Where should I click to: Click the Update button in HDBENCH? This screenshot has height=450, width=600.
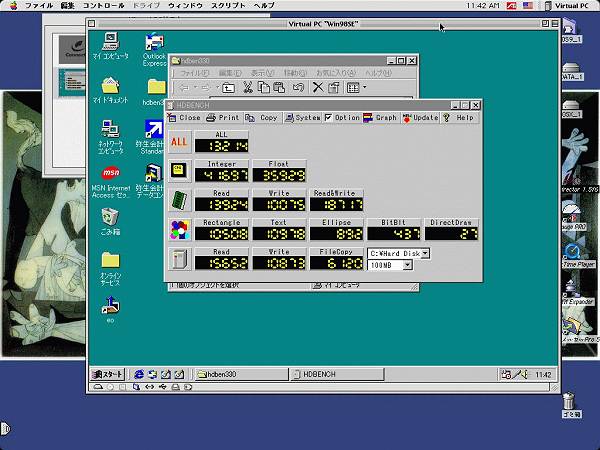(x=420, y=118)
